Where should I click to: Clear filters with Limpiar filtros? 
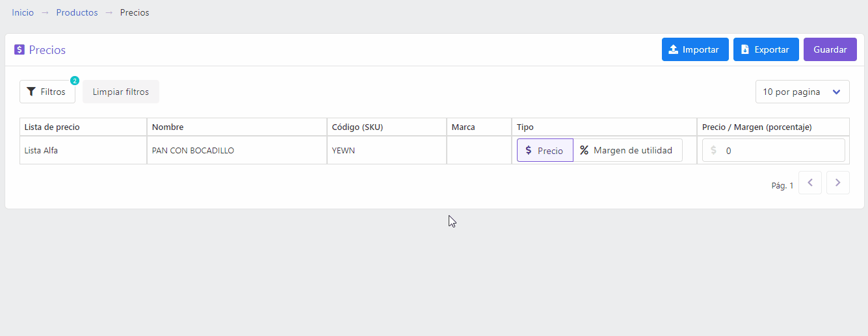[x=121, y=92]
